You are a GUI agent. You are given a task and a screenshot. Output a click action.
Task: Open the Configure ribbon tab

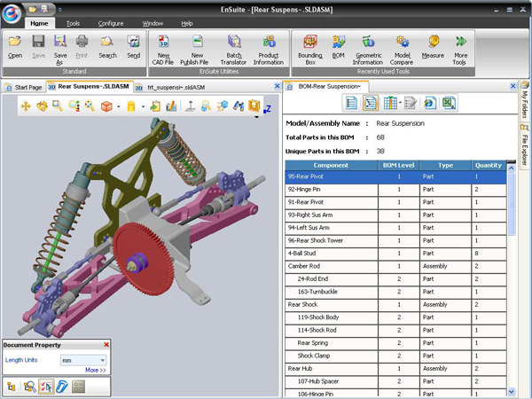(x=111, y=23)
